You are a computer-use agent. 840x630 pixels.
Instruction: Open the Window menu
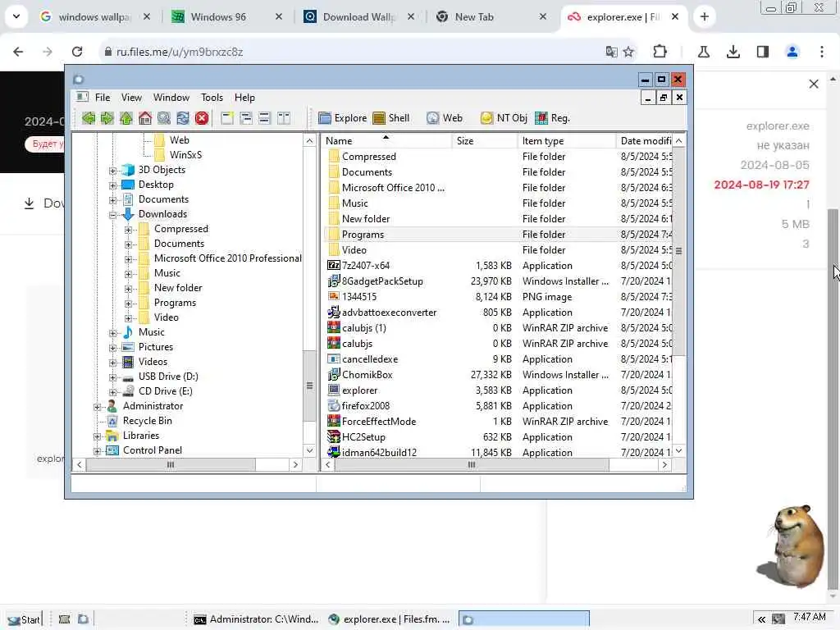(171, 98)
